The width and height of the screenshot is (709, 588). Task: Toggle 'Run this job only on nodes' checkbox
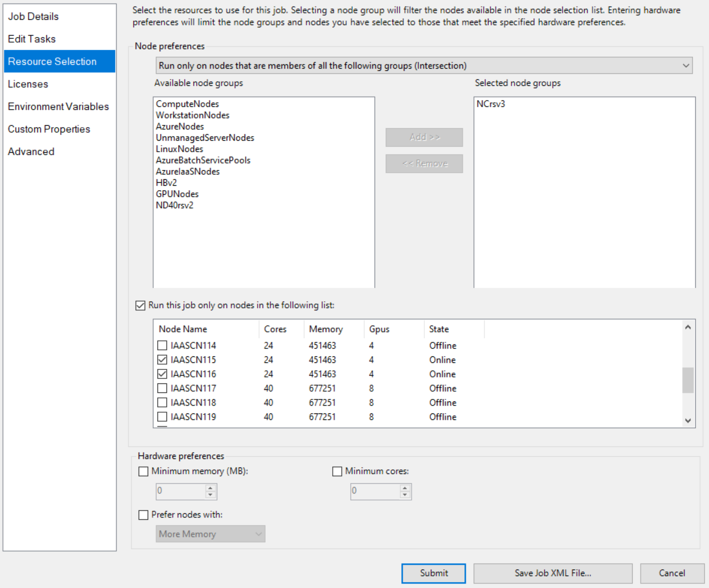pos(140,305)
